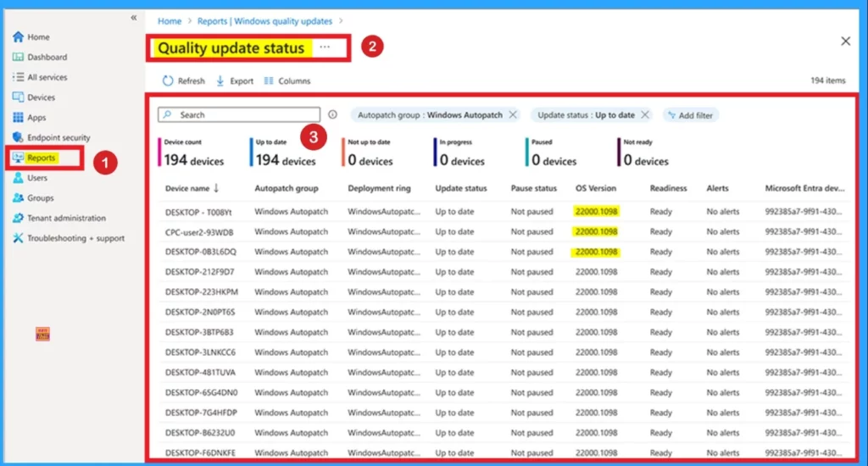Focus the Search input field
Image resolution: width=868 pixels, height=466 pixels.
click(x=239, y=114)
